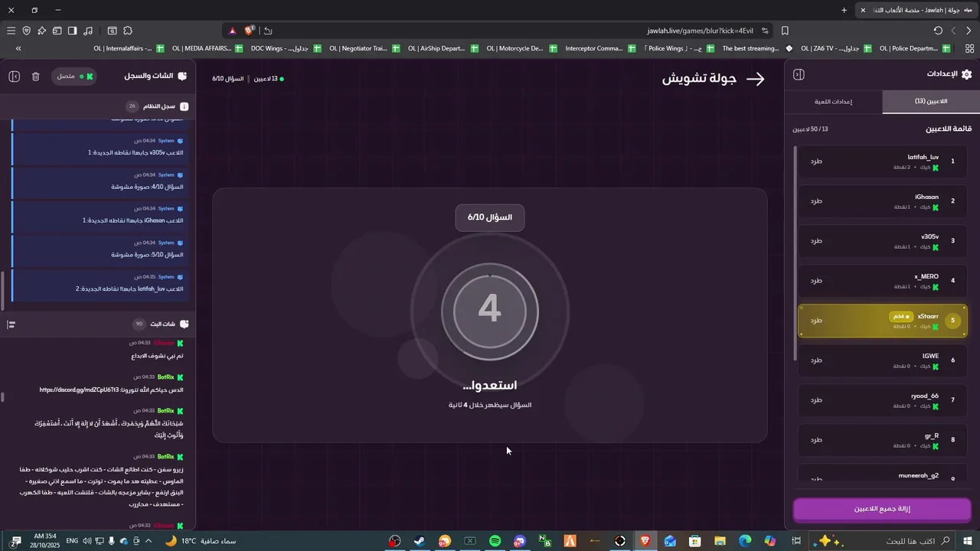980x551 pixels.
Task: Kick player ryood_66 with طرد
Action: [817, 399]
